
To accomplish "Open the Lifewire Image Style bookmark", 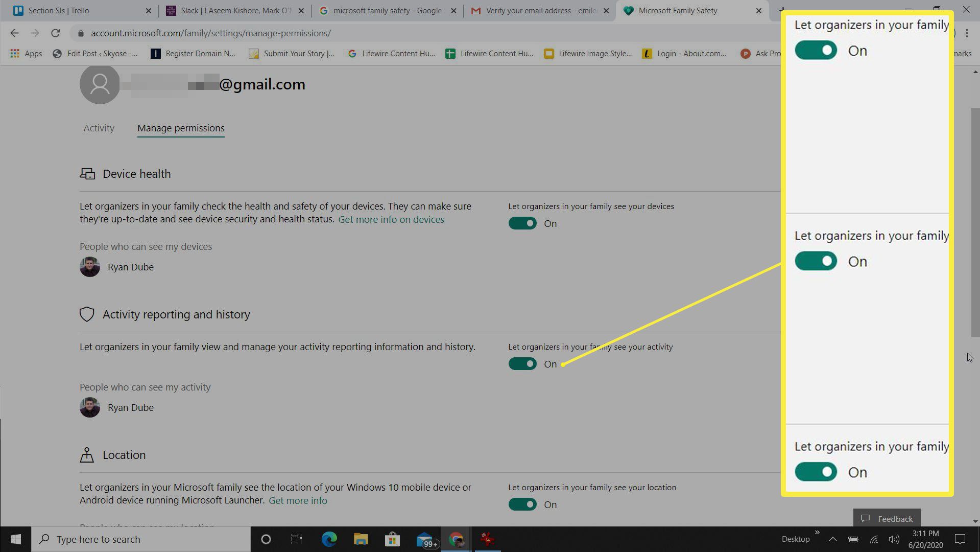I will tap(588, 53).
